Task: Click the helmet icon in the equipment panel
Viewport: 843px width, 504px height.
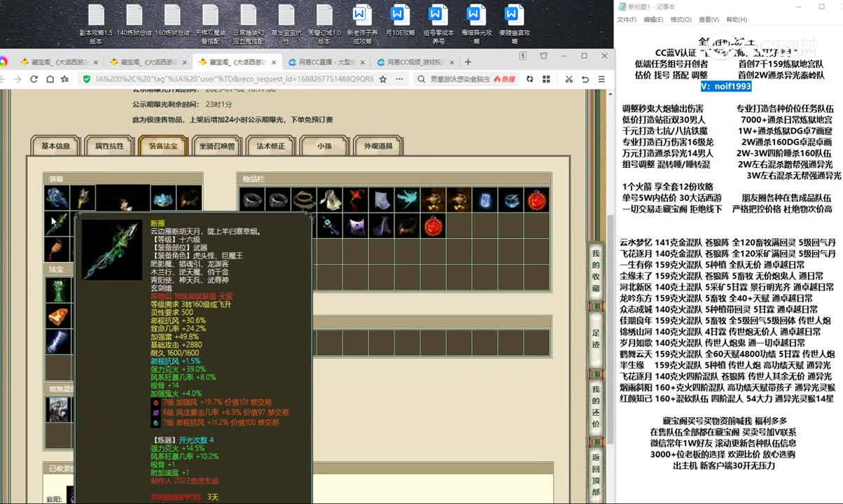Action: point(57,198)
